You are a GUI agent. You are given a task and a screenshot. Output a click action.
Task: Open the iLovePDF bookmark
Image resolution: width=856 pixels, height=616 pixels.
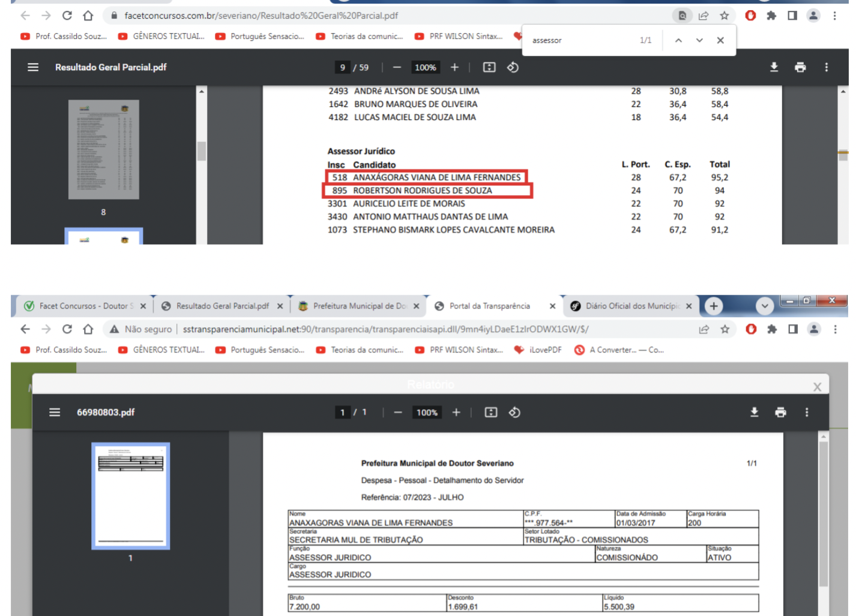pos(538,350)
